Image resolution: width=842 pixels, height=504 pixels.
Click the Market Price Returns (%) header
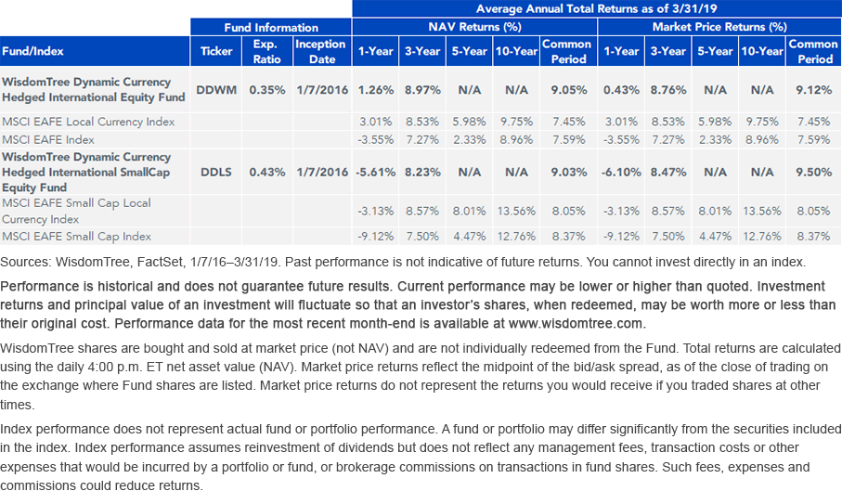[719, 27]
